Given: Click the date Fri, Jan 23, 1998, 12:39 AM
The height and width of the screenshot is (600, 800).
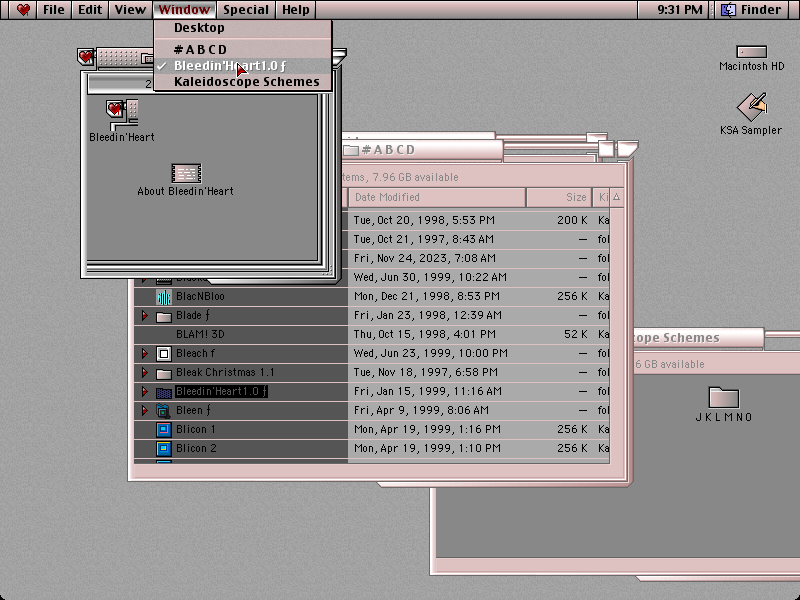Looking at the screenshot, I should click(428, 315).
